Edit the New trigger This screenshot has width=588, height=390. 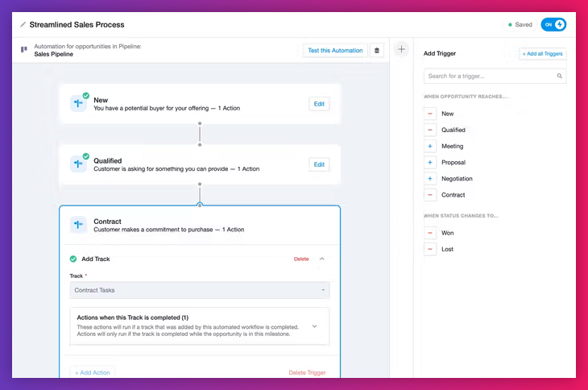[319, 104]
